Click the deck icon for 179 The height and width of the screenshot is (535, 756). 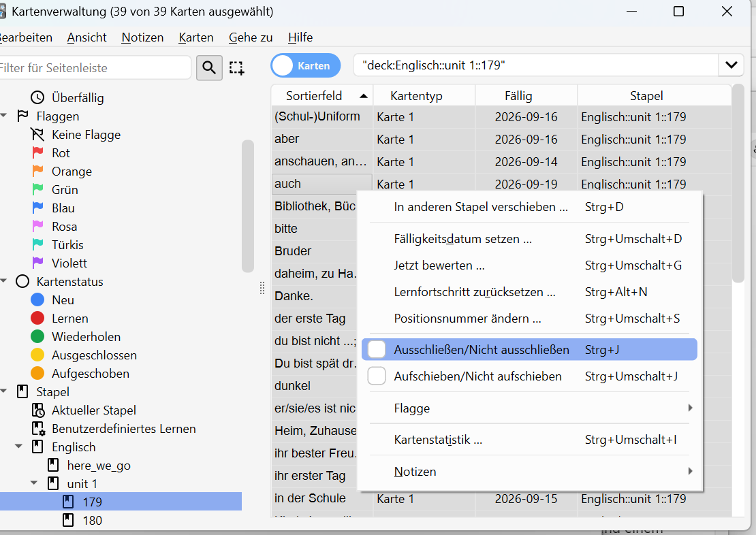(69, 502)
